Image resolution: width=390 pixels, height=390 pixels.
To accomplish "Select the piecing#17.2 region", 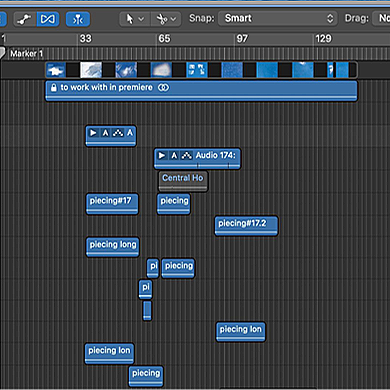I will point(246,226).
